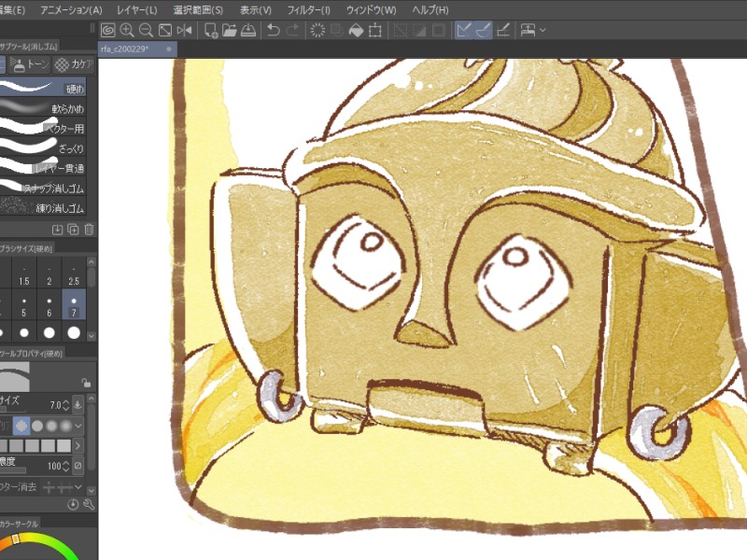Screen dimensions: 747x560
Task: Toggle the tool property lock icon
Action: tap(86, 383)
